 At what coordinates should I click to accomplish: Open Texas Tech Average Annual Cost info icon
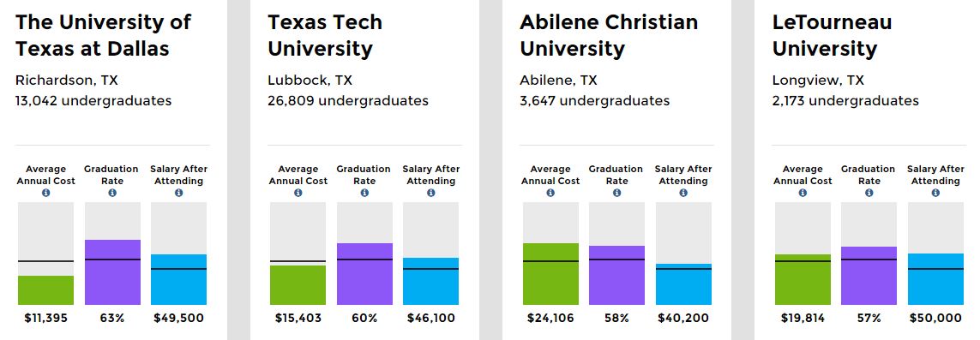(298, 193)
